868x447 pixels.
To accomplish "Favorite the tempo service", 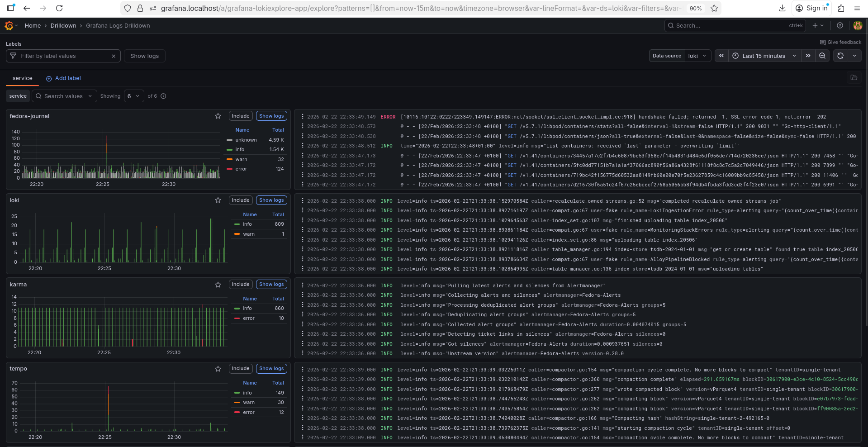I will 218,369.
